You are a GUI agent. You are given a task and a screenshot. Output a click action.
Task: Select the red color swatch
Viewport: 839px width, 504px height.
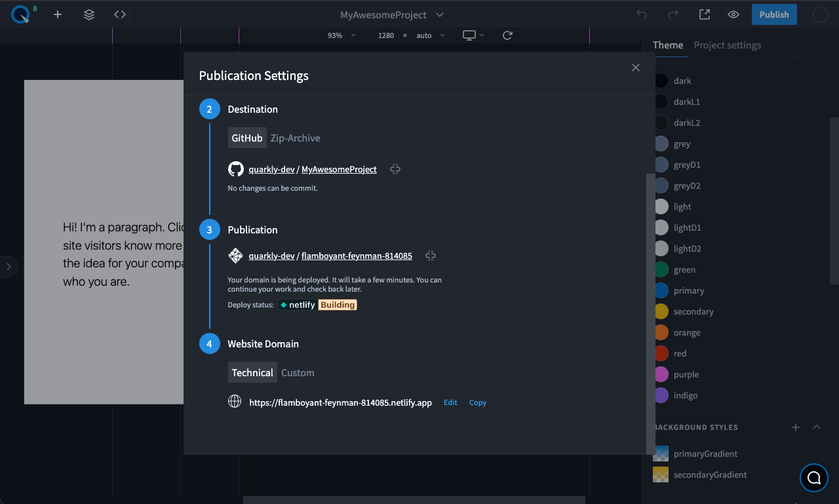(x=661, y=353)
